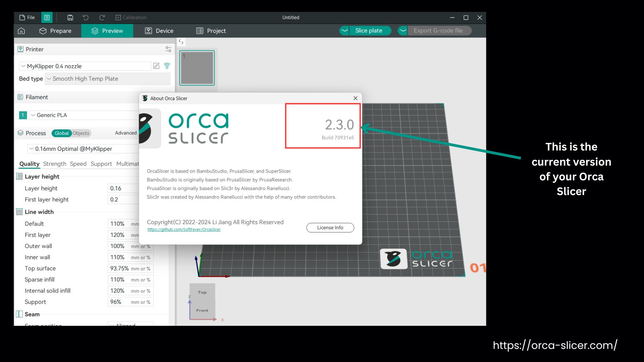Switch to the Device tab

[x=159, y=31]
